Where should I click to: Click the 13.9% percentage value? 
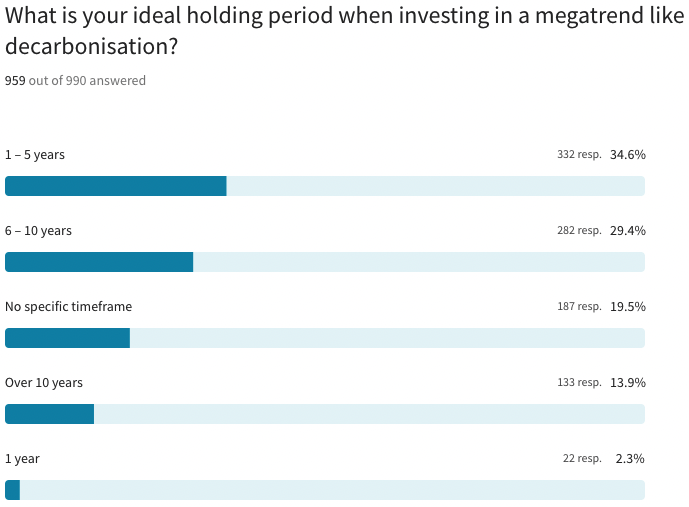click(628, 383)
